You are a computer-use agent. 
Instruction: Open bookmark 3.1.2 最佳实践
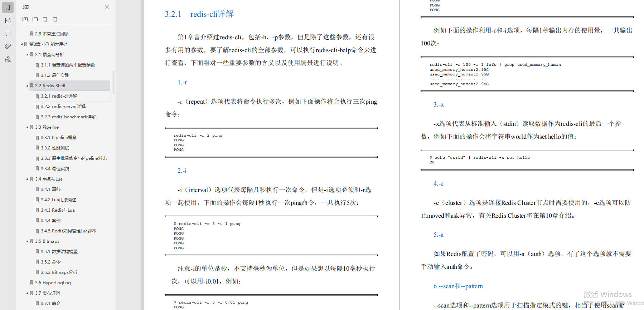(x=55, y=75)
